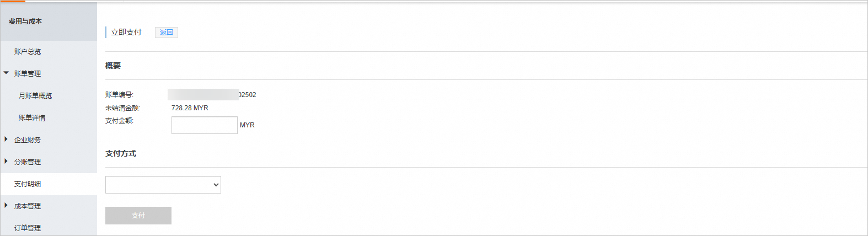This screenshot has width=868, height=236.
Task: Open 订单管理 in the sidebar
Action: 28,228
